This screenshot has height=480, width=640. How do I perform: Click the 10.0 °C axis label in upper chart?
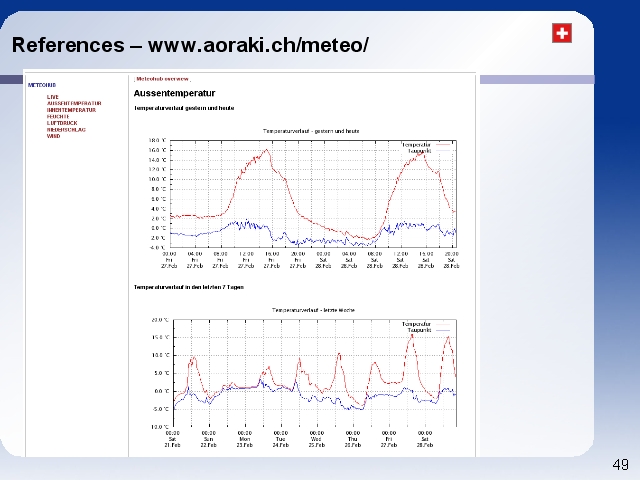coord(158,179)
